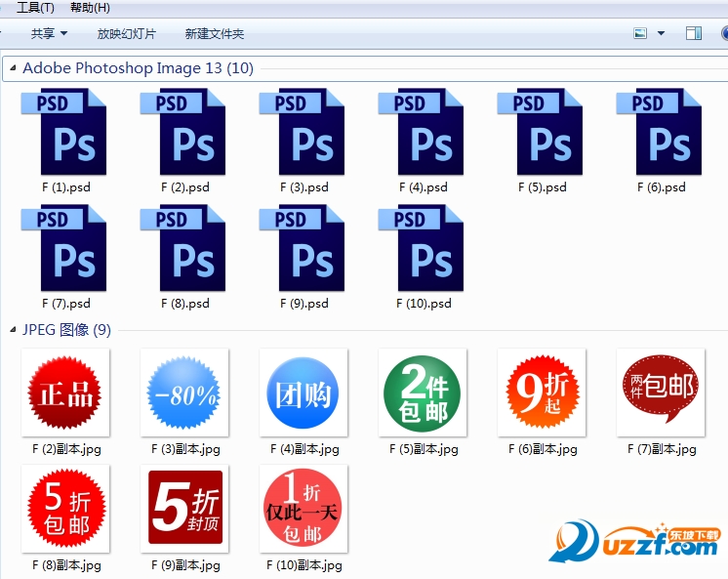Viewport: 728px width, 579px height.
Task: Click the change view icon in toolbar
Action: point(640,33)
